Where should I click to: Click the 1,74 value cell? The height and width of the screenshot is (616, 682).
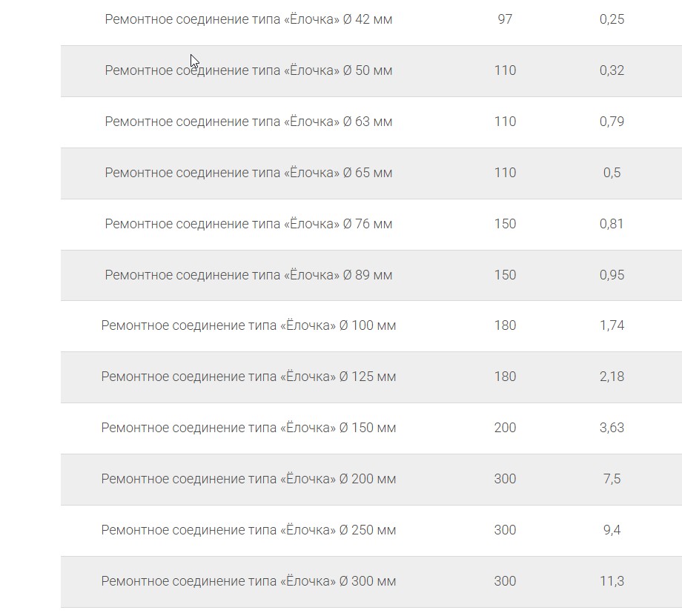click(x=612, y=325)
